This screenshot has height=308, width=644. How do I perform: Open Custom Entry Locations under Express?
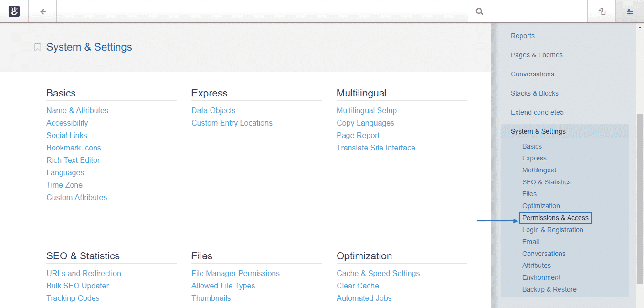coord(232,123)
